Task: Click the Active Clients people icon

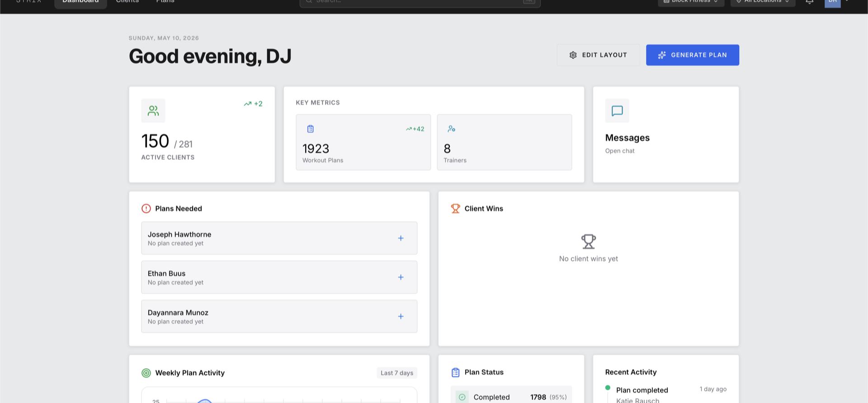Action: click(153, 111)
